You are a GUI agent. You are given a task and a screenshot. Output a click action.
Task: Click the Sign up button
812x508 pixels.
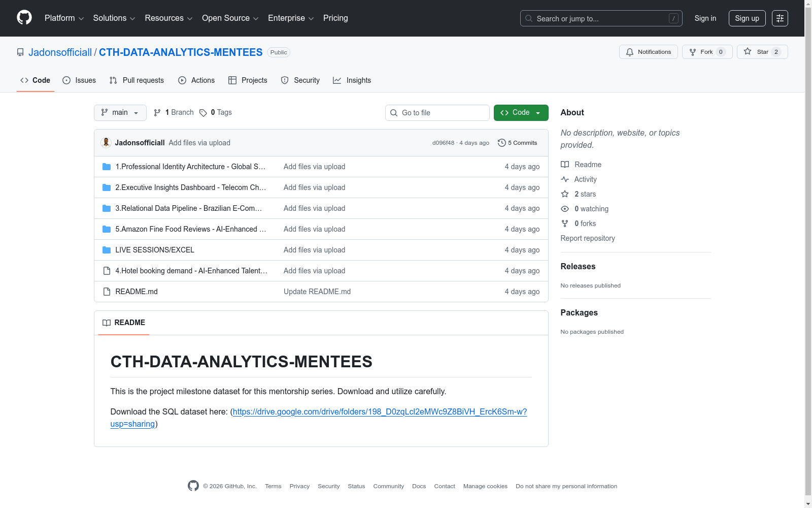[x=747, y=18]
